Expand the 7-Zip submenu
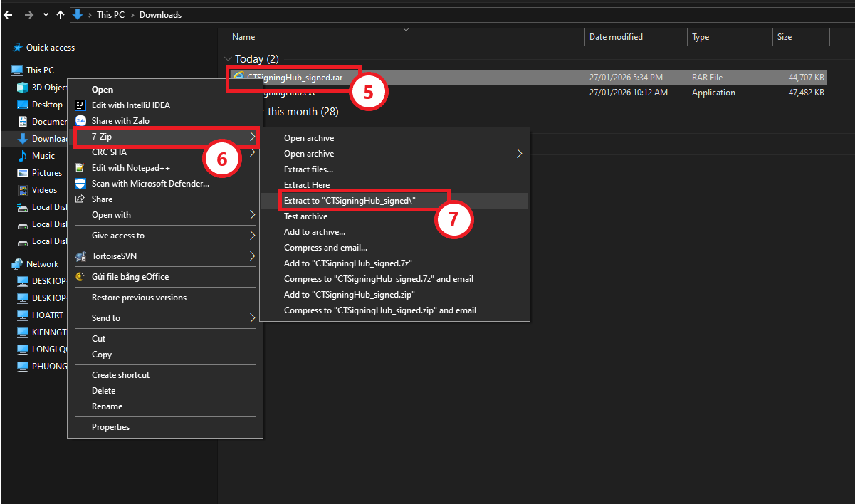The width and height of the screenshot is (855, 504). (165, 137)
